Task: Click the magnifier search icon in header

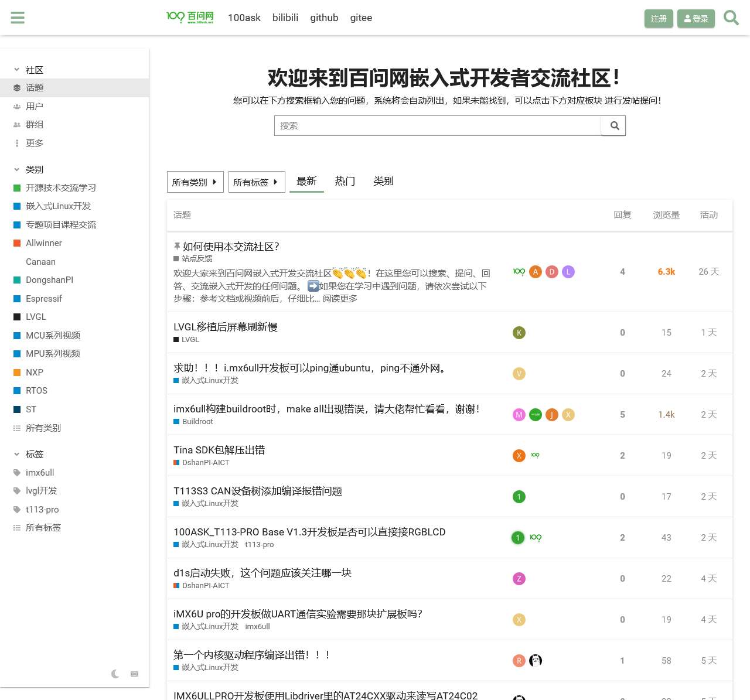Action: click(x=731, y=18)
